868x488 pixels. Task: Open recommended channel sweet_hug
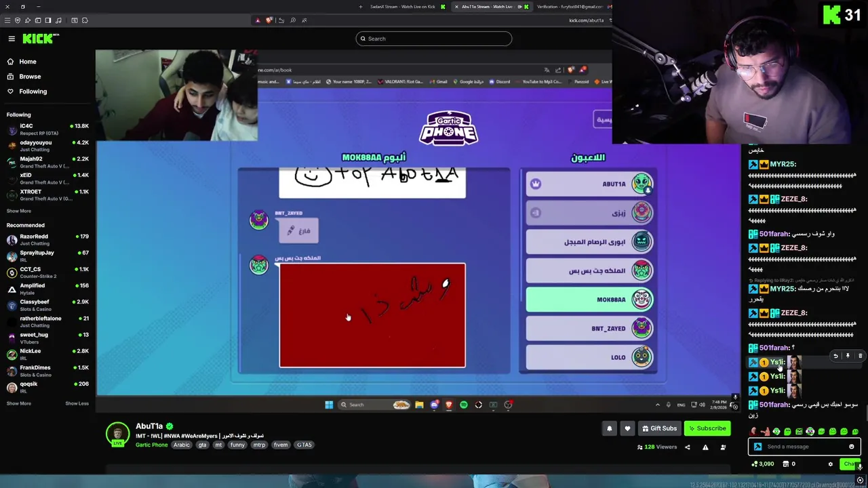click(x=47, y=338)
